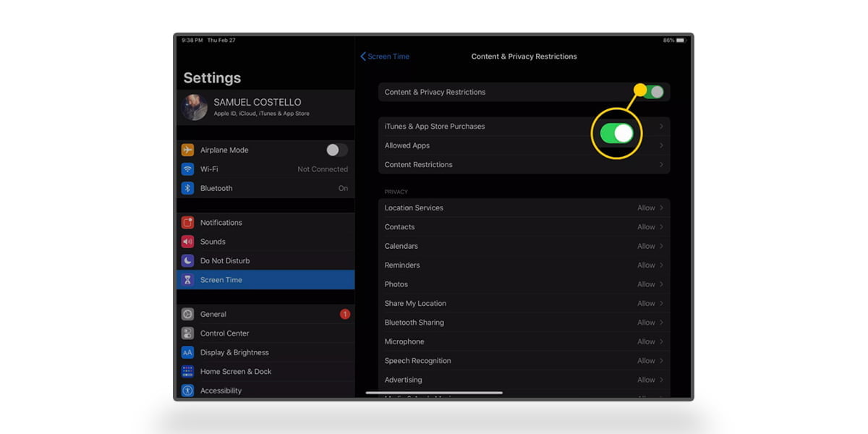Click the General gear icon
Screen dimensions: 868x434
[x=188, y=314]
